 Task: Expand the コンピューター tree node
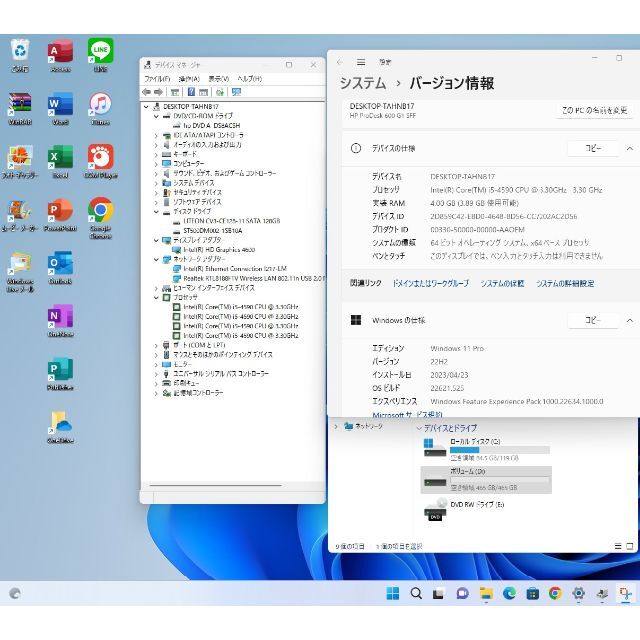pos(156,164)
